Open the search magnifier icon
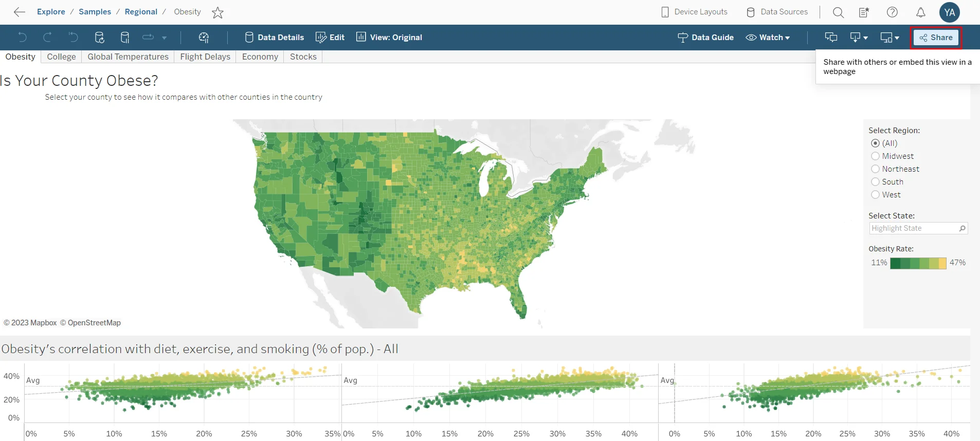 pyautogui.click(x=838, y=12)
